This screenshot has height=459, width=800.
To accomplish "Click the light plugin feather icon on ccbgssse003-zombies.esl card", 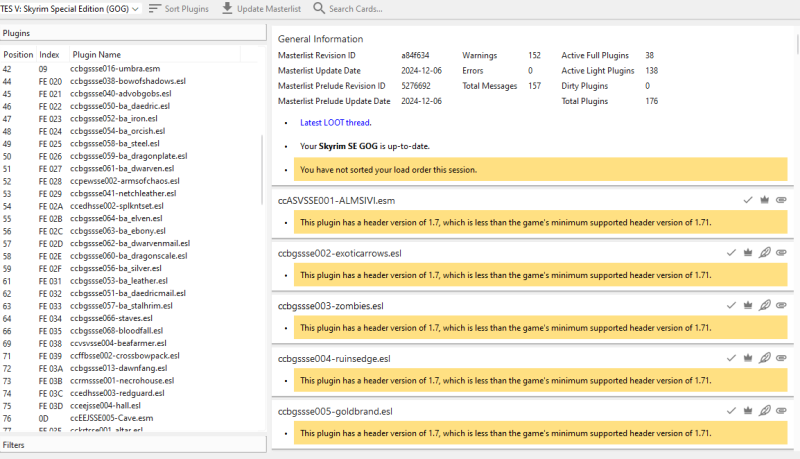I will [764, 304].
